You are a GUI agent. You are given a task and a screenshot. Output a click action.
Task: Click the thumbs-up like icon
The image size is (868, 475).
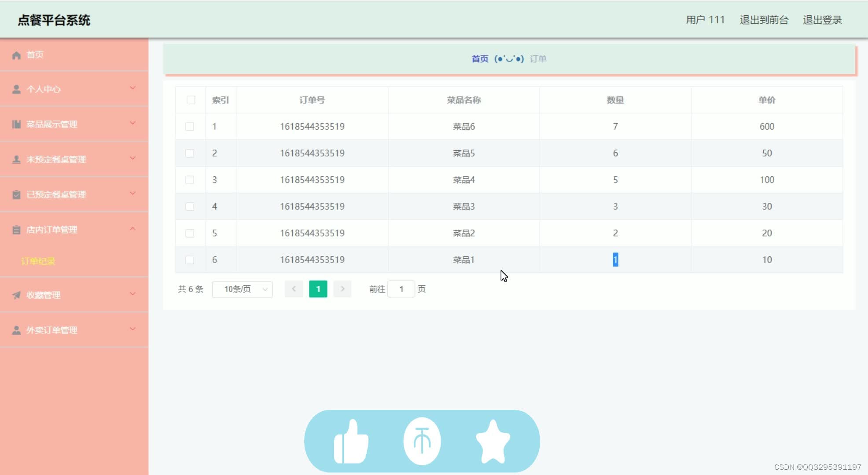click(x=351, y=441)
